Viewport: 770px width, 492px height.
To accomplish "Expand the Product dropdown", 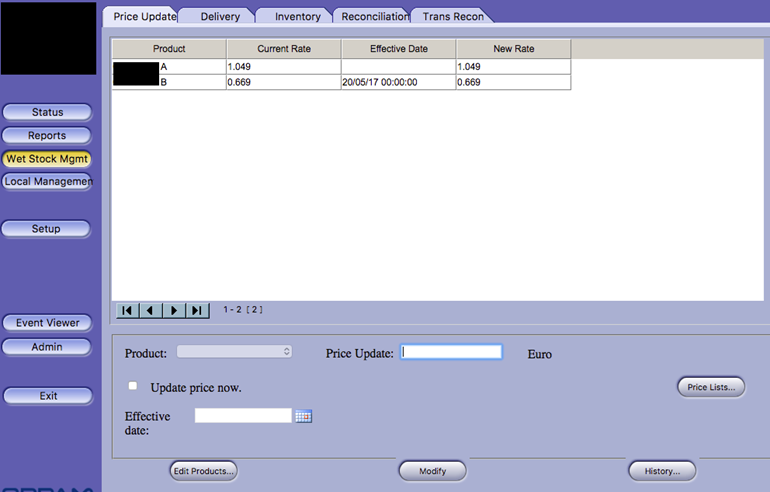I will tap(234, 352).
